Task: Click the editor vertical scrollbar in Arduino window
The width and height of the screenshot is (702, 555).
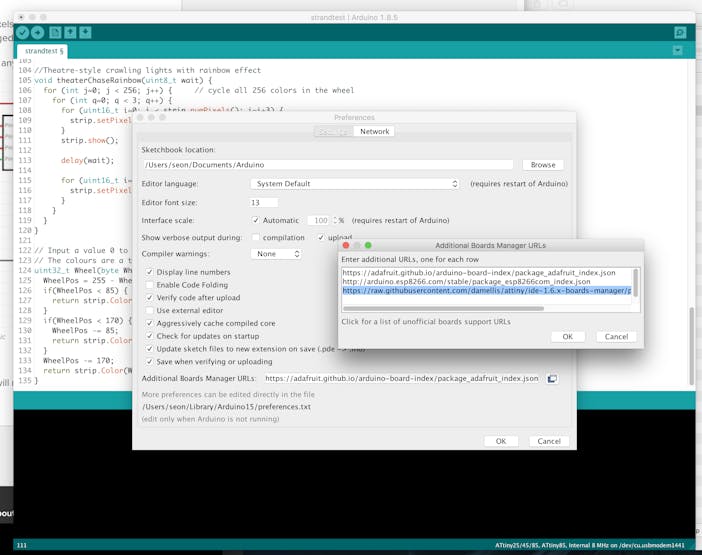Action: coord(692,345)
